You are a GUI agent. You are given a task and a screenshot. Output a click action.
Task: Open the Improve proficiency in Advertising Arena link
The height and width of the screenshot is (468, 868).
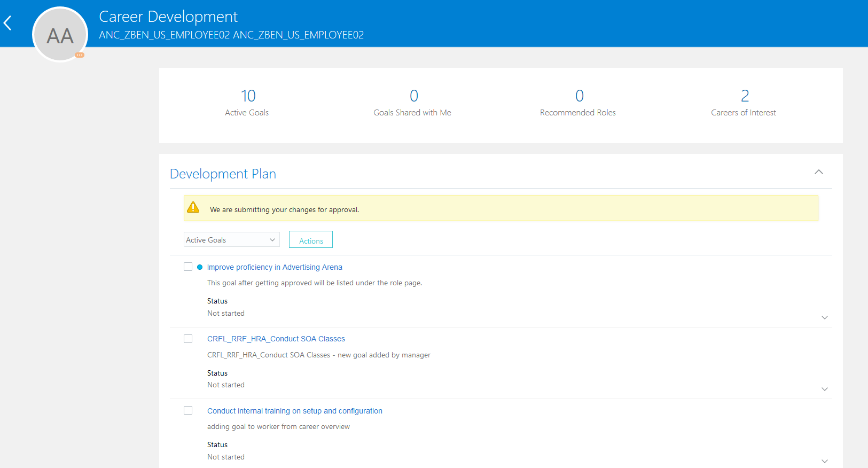click(275, 267)
